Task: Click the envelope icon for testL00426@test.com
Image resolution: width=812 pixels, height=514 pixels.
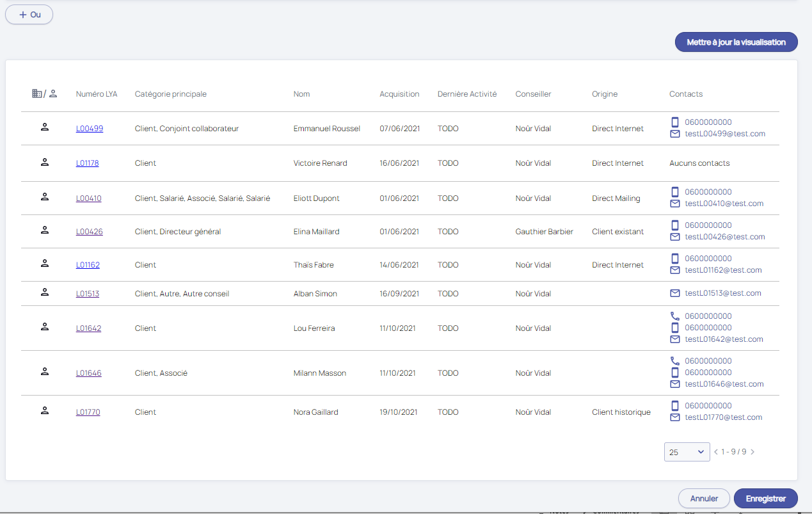Action: (674, 237)
